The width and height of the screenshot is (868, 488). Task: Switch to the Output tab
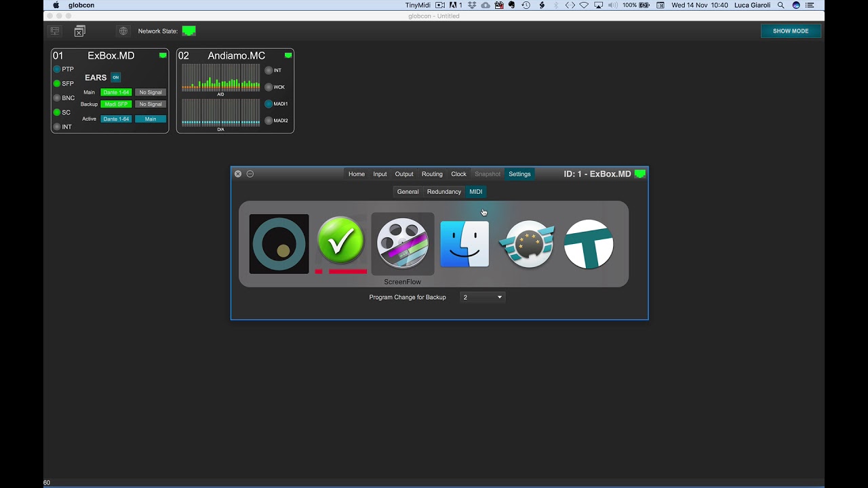pyautogui.click(x=404, y=174)
